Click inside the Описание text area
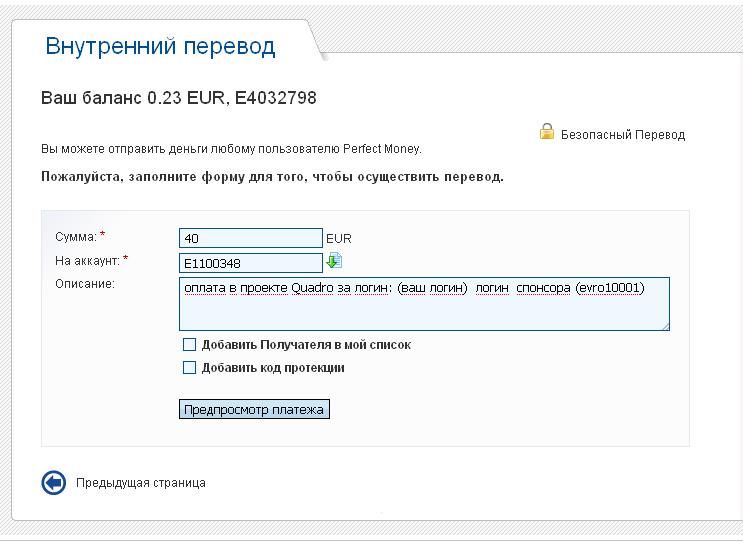The image size is (743, 546). click(x=424, y=304)
